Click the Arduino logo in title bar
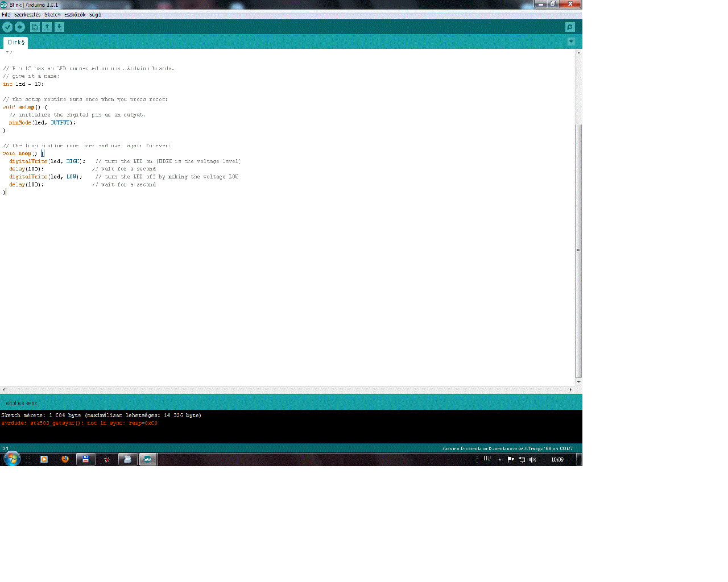 (x=4, y=5)
